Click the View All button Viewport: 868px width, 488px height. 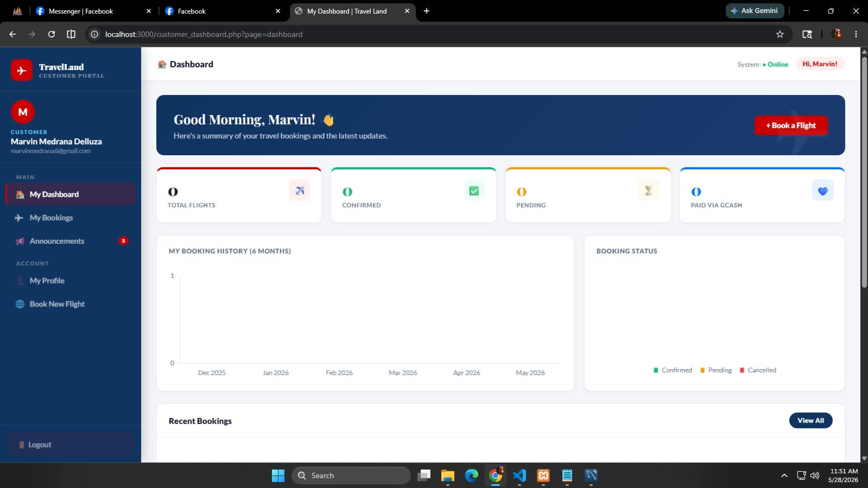(810, 421)
